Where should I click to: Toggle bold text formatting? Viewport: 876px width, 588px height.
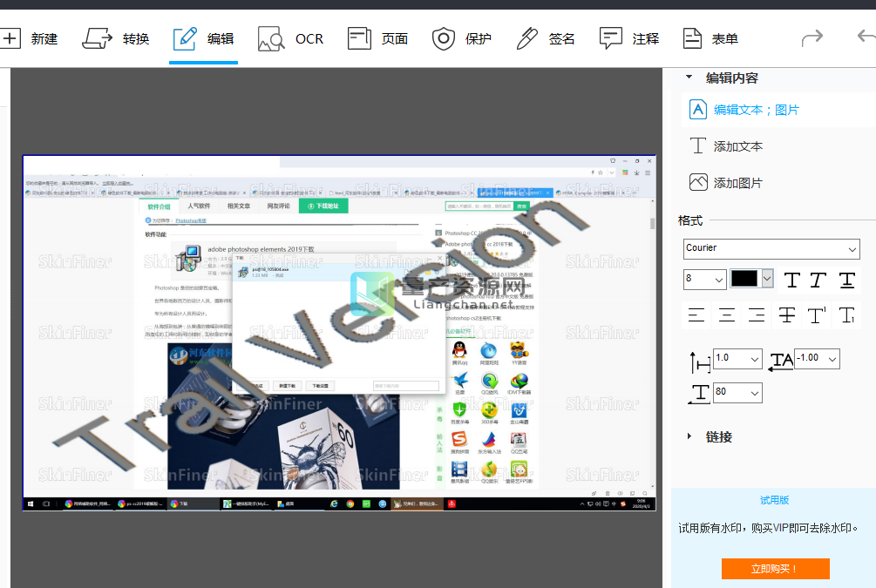pyautogui.click(x=791, y=280)
